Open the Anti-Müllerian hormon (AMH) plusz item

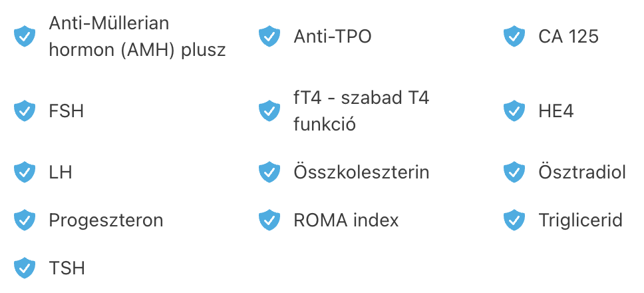[x=137, y=36]
